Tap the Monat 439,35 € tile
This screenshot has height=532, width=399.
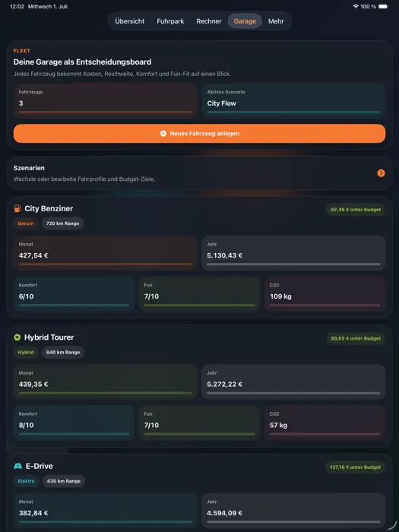point(106,382)
